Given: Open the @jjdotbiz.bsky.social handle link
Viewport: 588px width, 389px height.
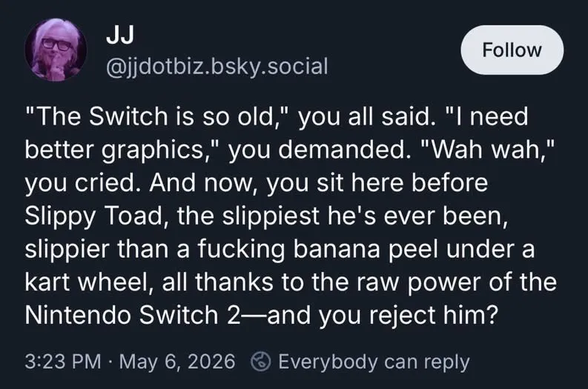Looking at the screenshot, I should [217, 67].
